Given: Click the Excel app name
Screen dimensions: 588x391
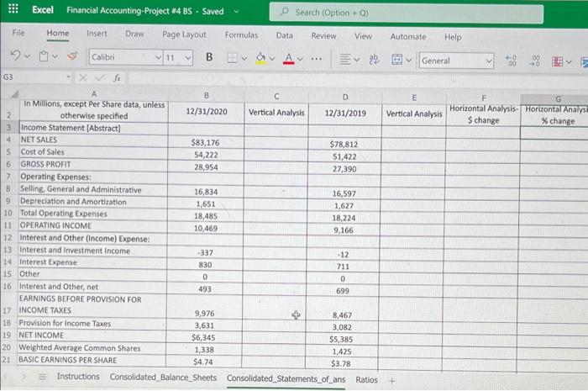Looking at the screenshot, I should point(43,10).
